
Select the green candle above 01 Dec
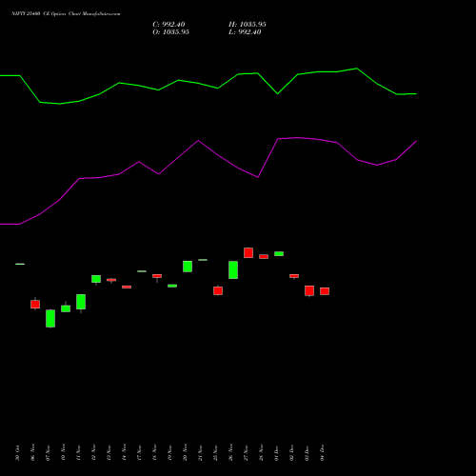coord(279,254)
